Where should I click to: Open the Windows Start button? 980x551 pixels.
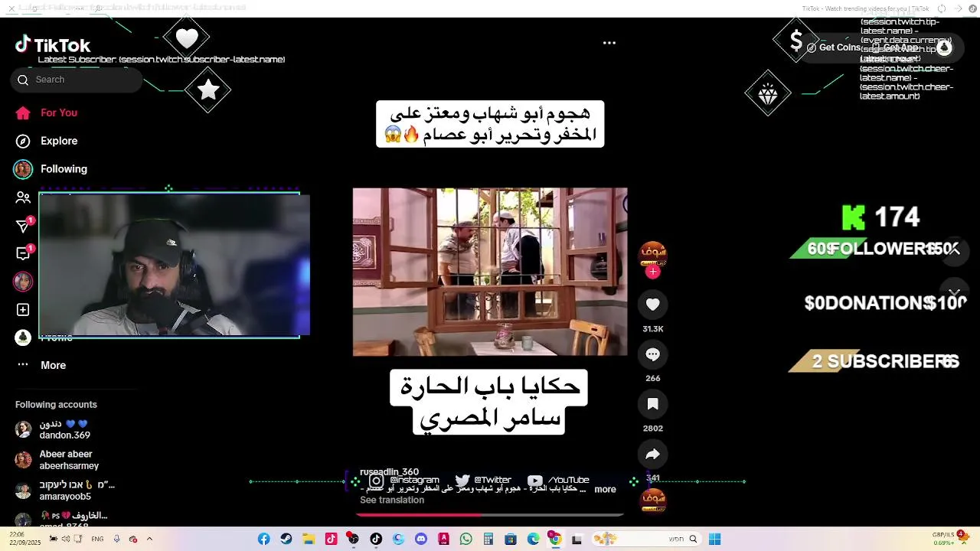point(715,540)
